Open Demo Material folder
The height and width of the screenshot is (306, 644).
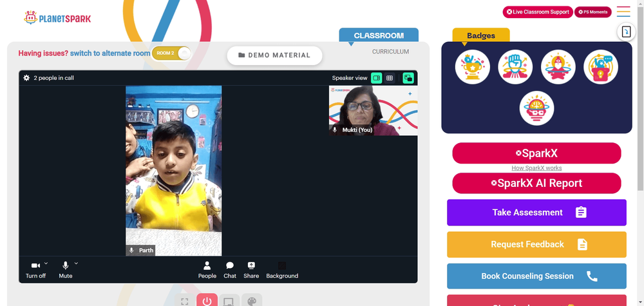click(274, 55)
